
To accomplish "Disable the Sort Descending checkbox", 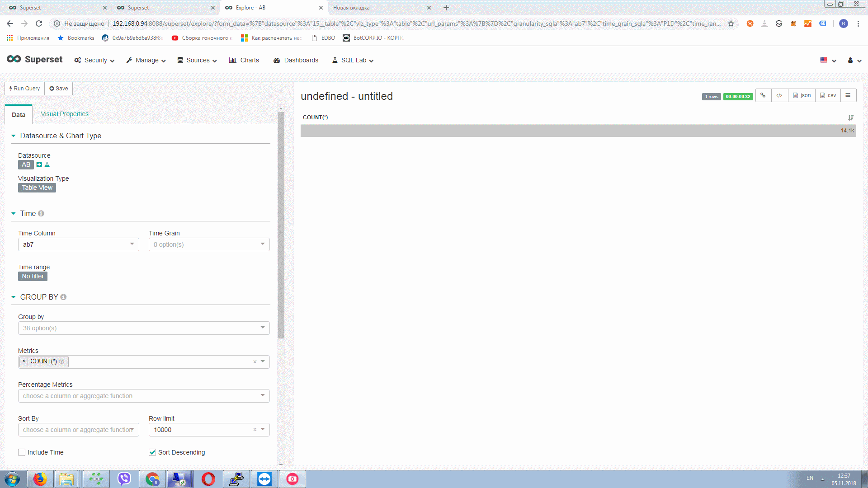I will (x=152, y=452).
